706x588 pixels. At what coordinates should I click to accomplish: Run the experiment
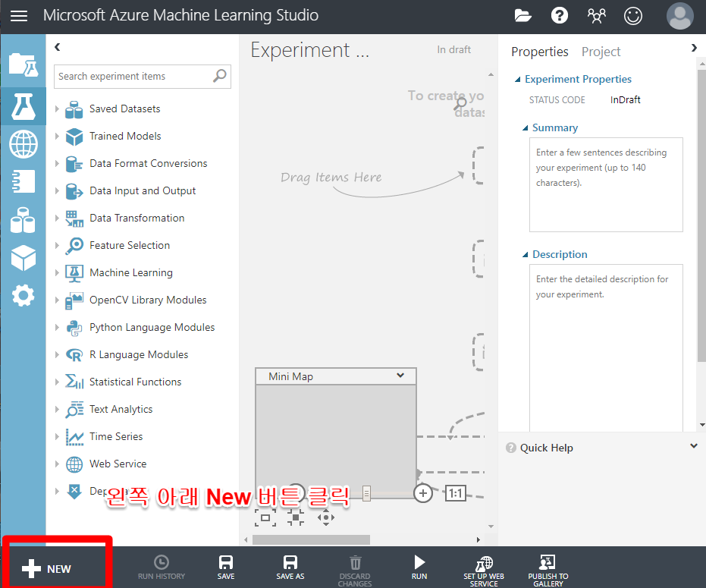tap(419, 568)
